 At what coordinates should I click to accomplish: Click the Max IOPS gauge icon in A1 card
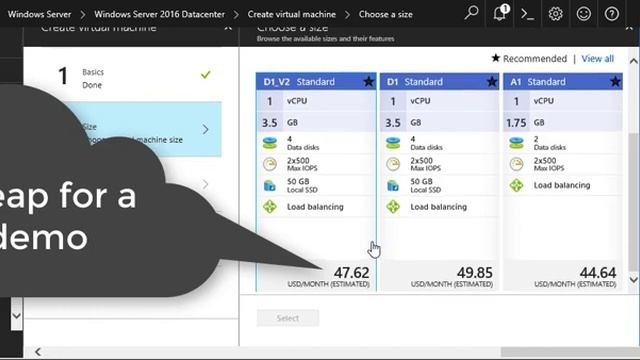tap(516, 164)
